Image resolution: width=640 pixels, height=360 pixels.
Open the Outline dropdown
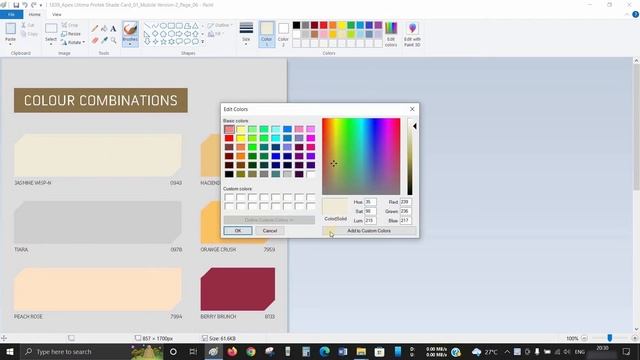click(x=220, y=25)
